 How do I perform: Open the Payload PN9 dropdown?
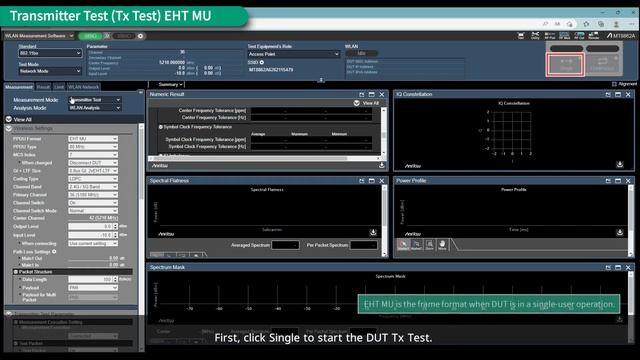pyautogui.click(x=93, y=288)
